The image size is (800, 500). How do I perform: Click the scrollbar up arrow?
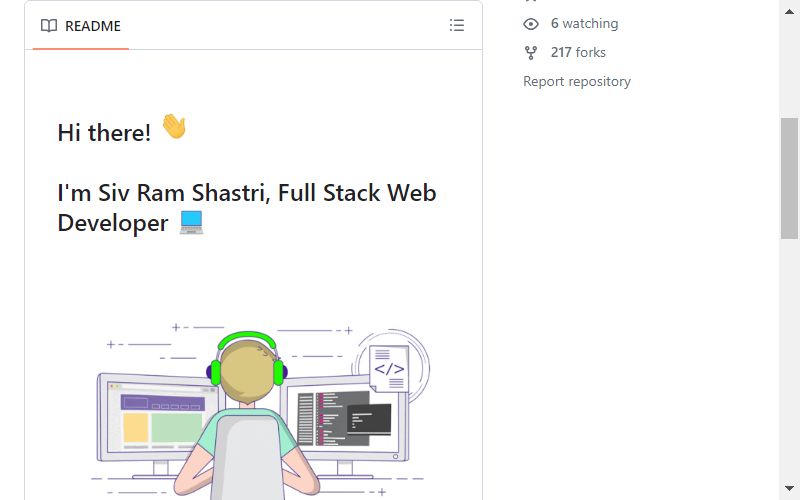pos(789,11)
